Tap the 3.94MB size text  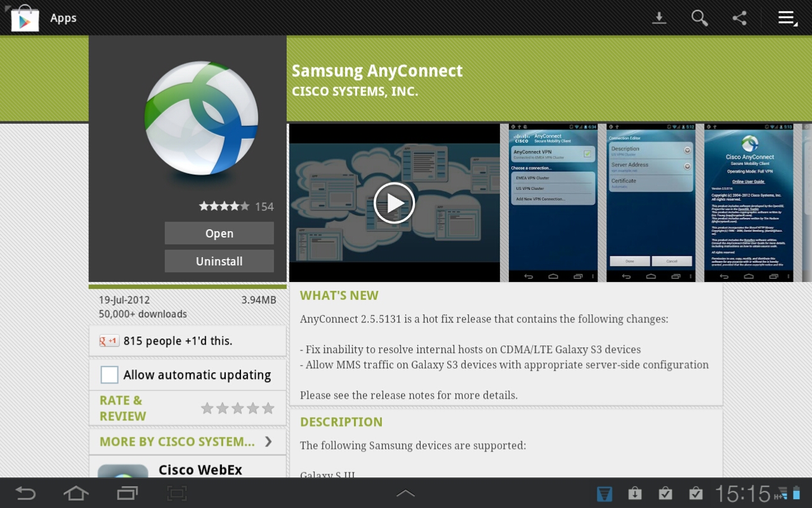coord(259,300)
